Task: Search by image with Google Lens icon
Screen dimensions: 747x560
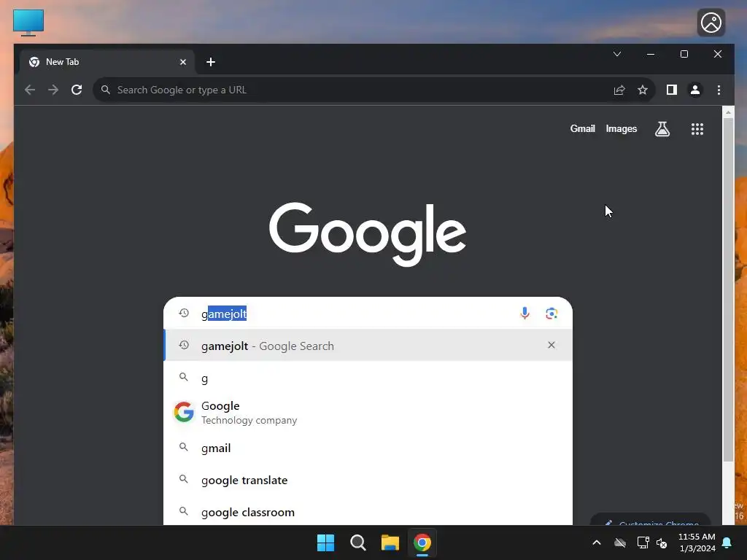Action: point(551,313)
